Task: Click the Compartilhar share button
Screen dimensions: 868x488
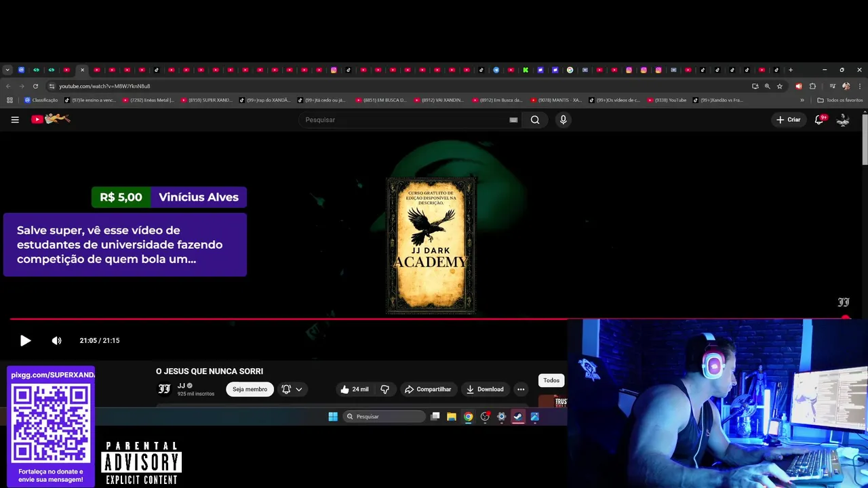Action: [x=428, y=389]
